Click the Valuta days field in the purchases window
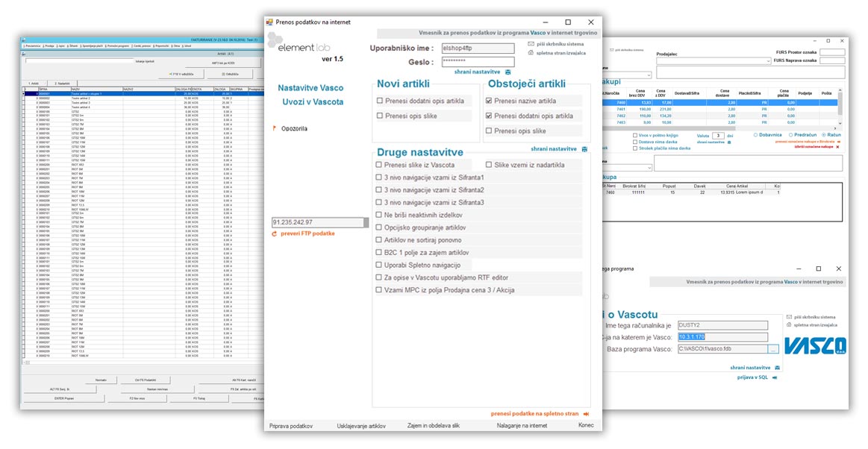 pyautogui.click(x=718, y=136)
